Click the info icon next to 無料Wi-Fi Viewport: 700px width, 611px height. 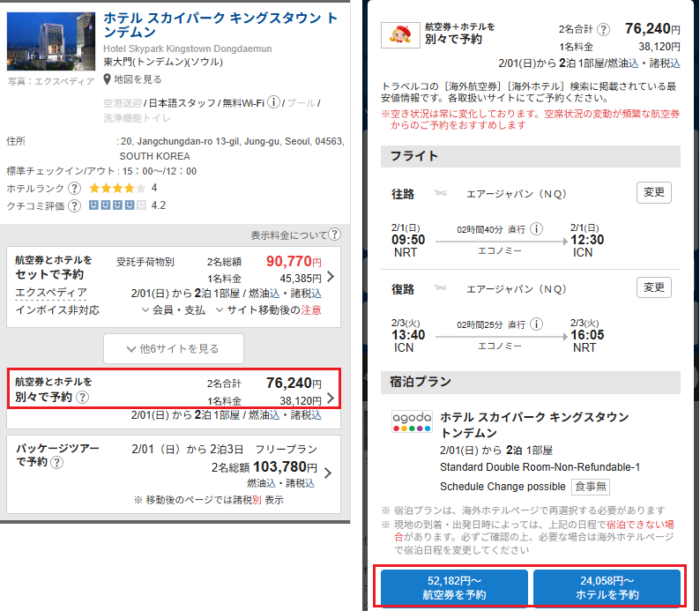point(274,103)
